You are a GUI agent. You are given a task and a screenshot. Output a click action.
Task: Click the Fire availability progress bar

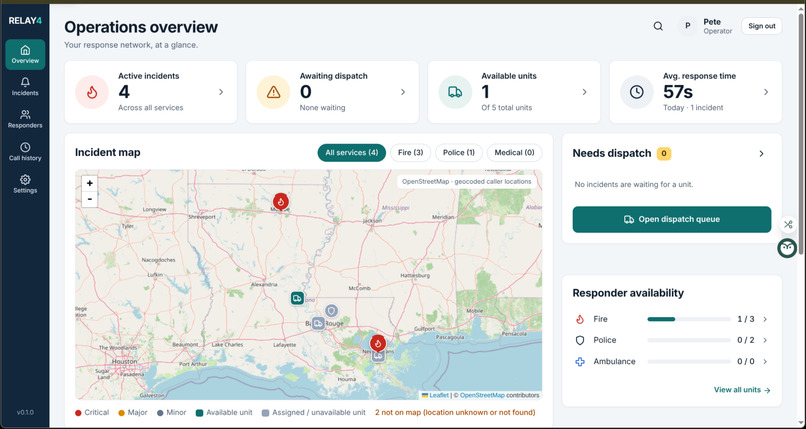click(689, 319)
